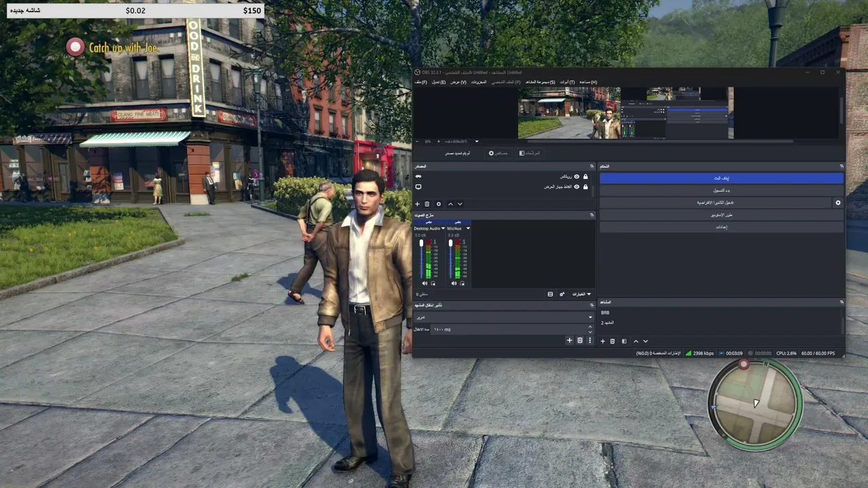The height and width of the screenshot is (488, 868).
Task: Pop out the Controls dock
Action: (x=842, y=166)
